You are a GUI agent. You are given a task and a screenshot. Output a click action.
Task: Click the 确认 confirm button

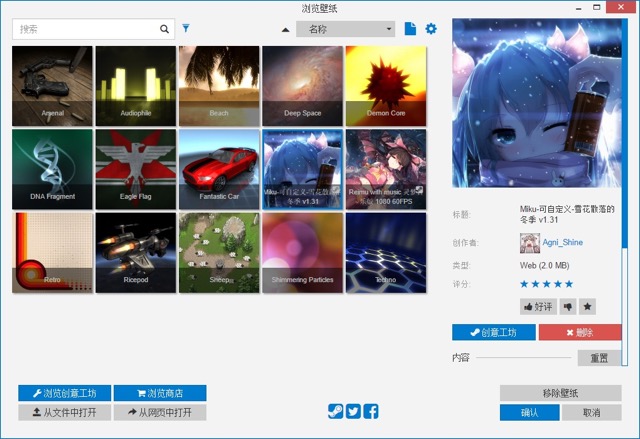[530, 412]
